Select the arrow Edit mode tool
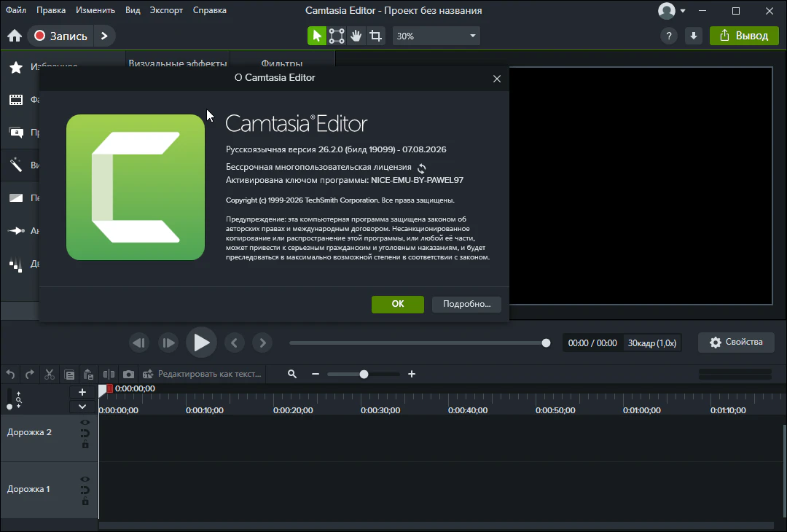The width and height of the screenshot is (787, 532). point(317,36)
